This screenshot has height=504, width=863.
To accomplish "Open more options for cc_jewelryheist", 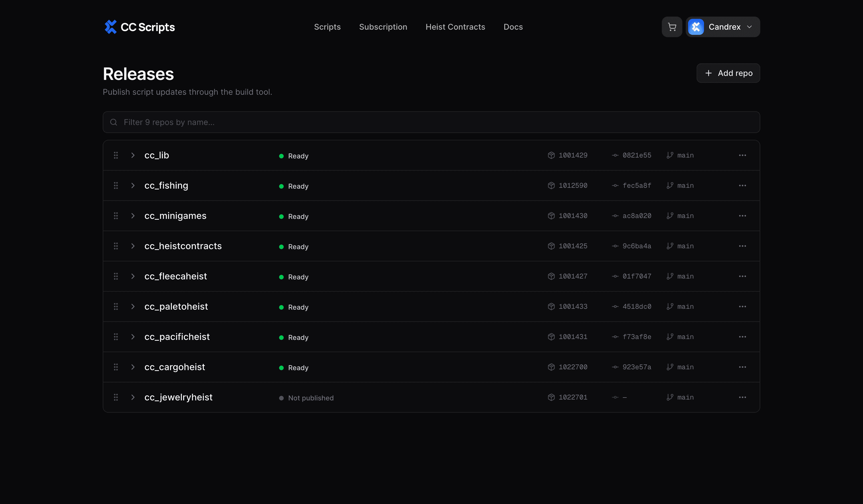I will pyautogui.click(x=743, y=397).
